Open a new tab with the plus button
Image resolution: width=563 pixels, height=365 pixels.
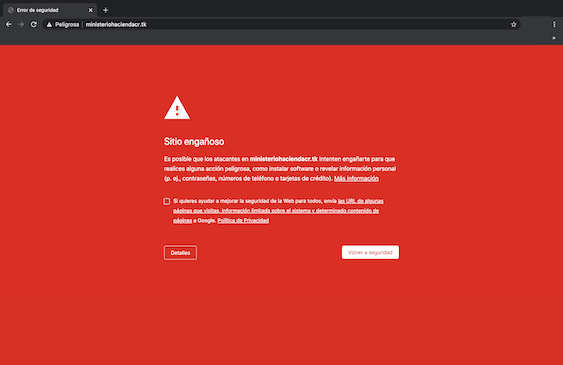coord(105,10)
